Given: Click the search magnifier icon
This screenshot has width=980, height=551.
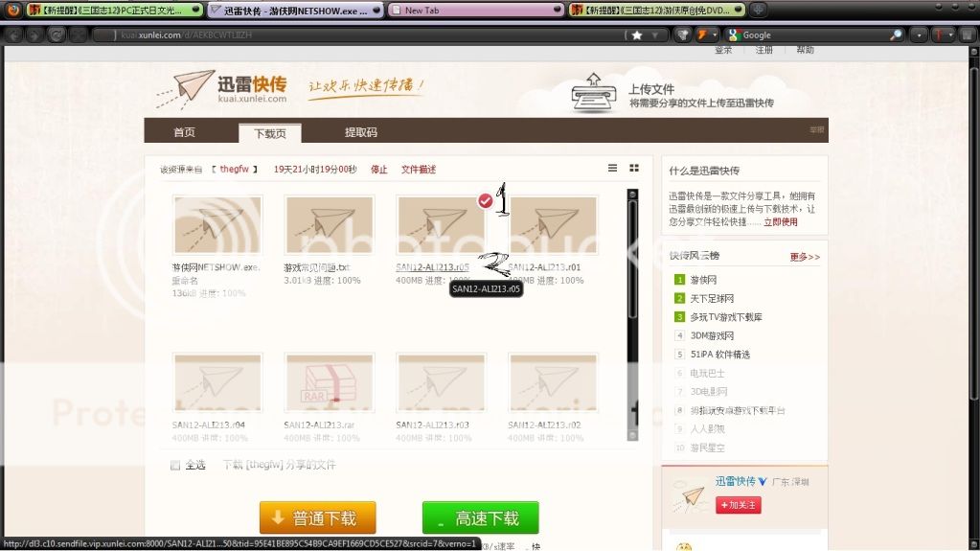Looking at the screenshot, I should 896,35.
